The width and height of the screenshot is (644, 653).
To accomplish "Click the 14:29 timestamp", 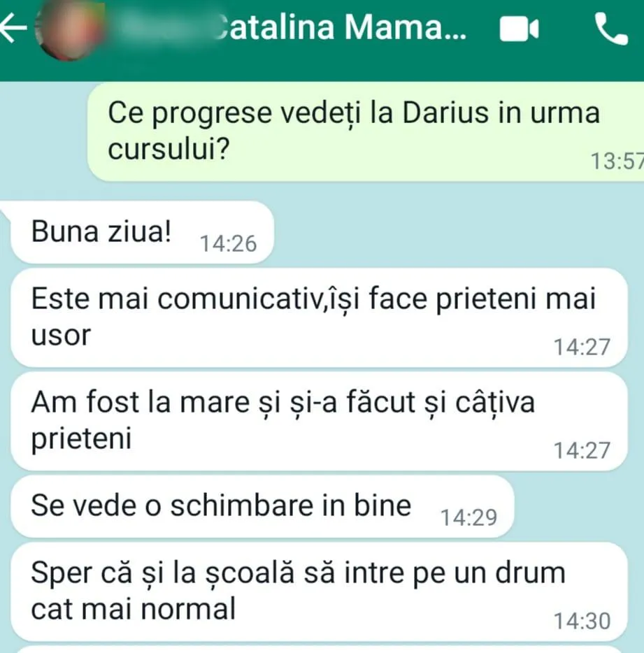I will (x=469, y=517).
